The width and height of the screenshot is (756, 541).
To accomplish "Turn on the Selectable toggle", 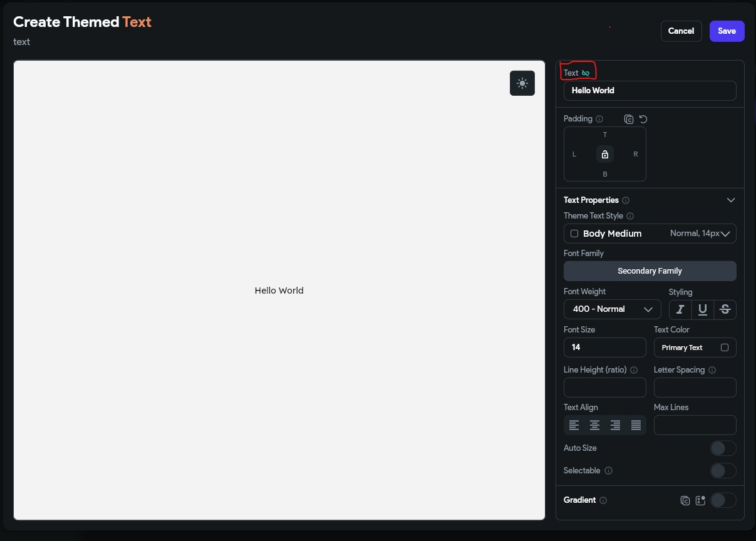I will (722, 470).
